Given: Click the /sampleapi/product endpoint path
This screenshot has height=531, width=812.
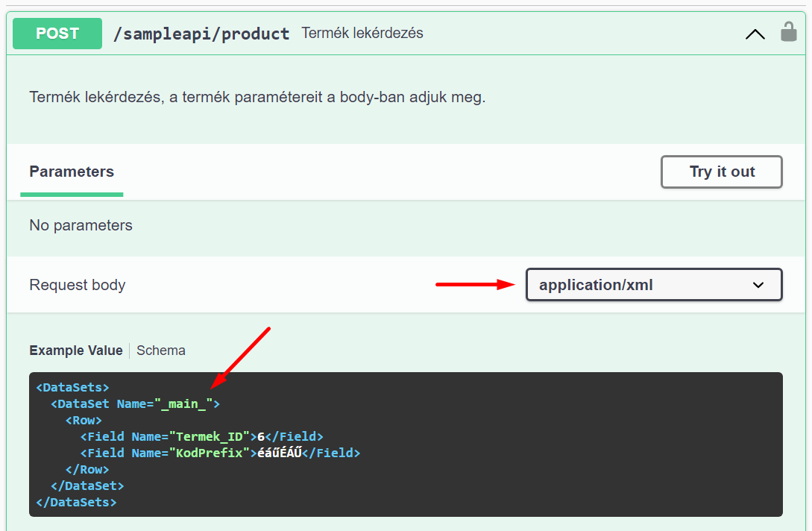Looking at the screenshot, I should 201,34.
